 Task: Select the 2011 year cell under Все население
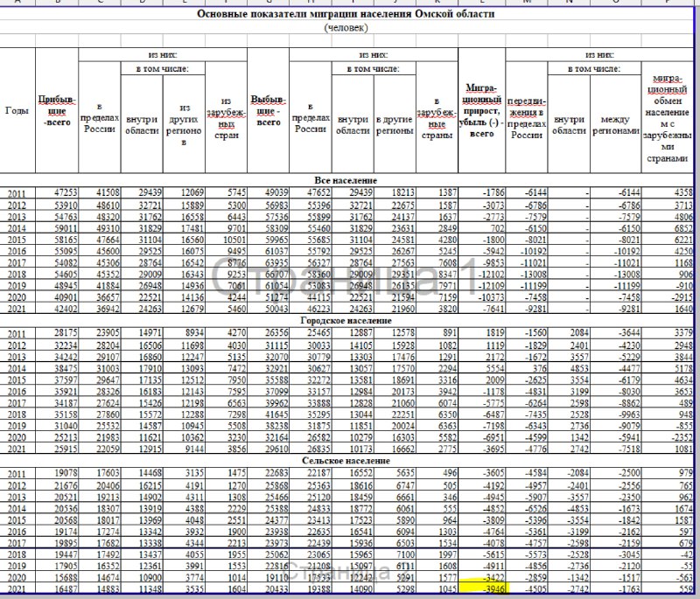(x=17, y=193)
